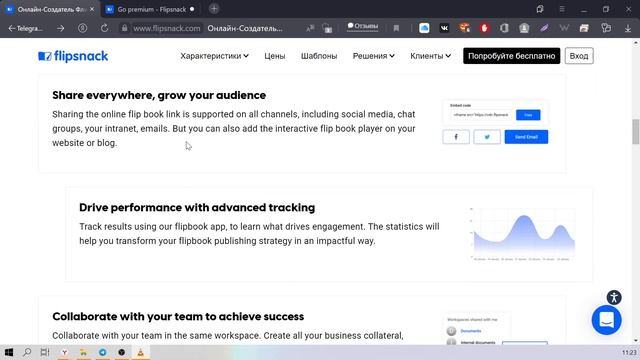Close the Онлайн-Создатель tab
The width and height of the screenshot is (640, 360).
(92, 9)
